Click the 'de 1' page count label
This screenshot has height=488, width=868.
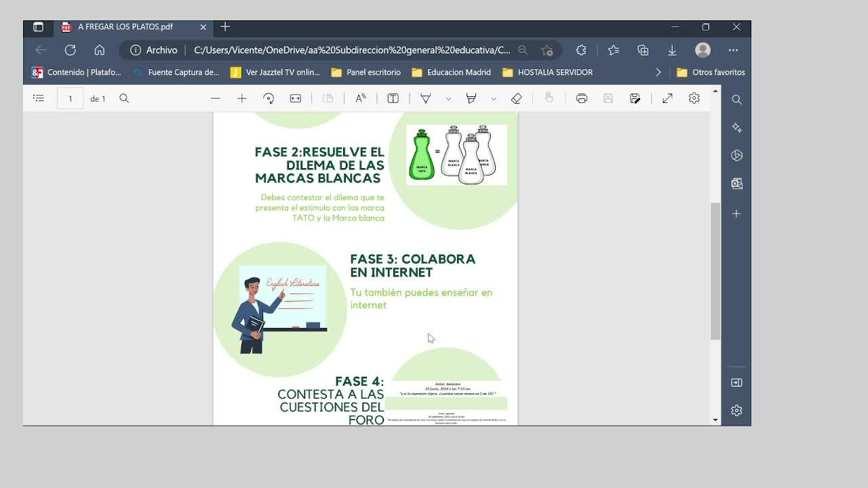98,99
